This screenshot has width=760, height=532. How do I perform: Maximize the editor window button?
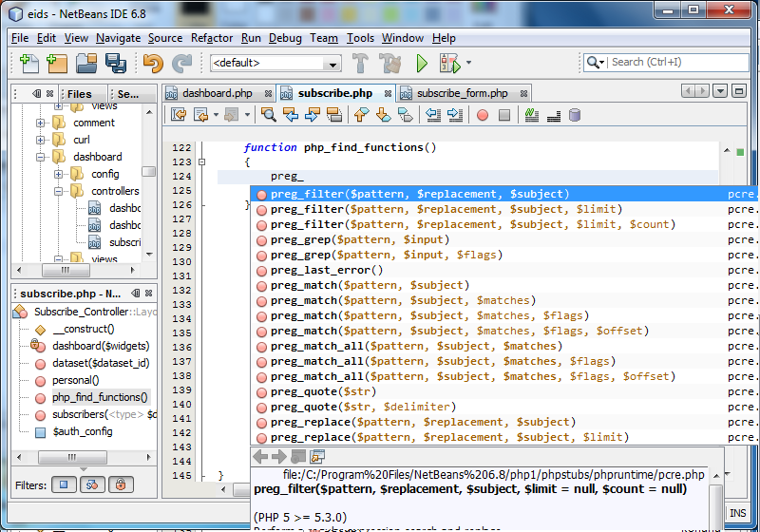(739, 91)
